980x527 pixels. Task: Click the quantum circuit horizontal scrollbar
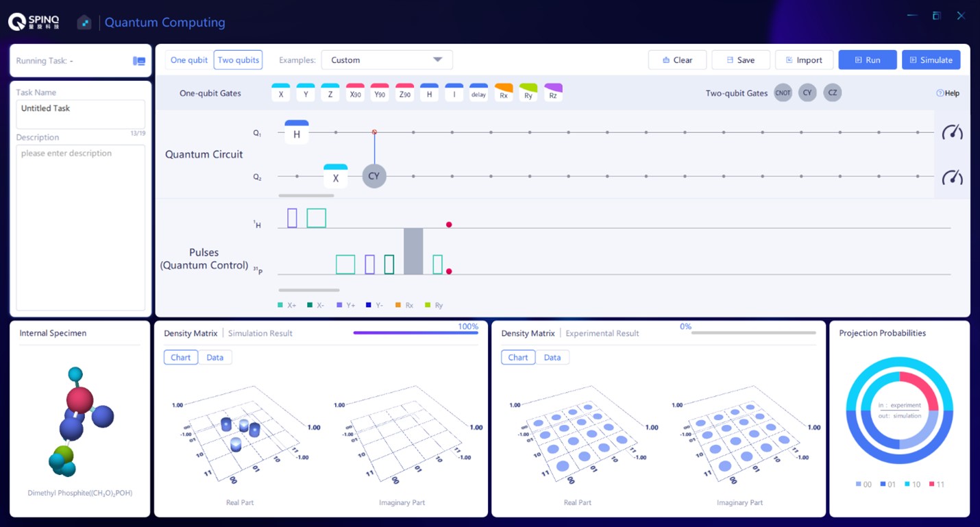tap(306, 196)
